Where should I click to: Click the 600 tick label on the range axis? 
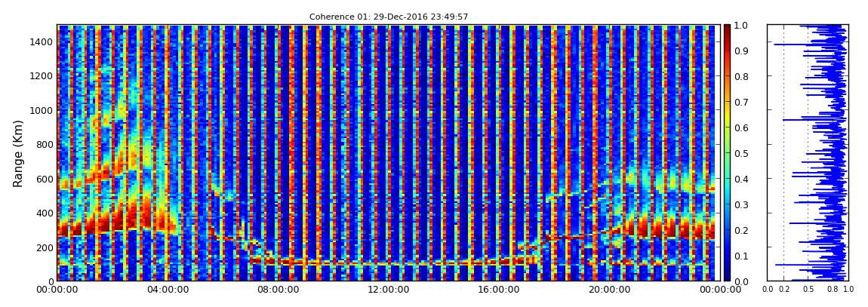tap(44, 179)
